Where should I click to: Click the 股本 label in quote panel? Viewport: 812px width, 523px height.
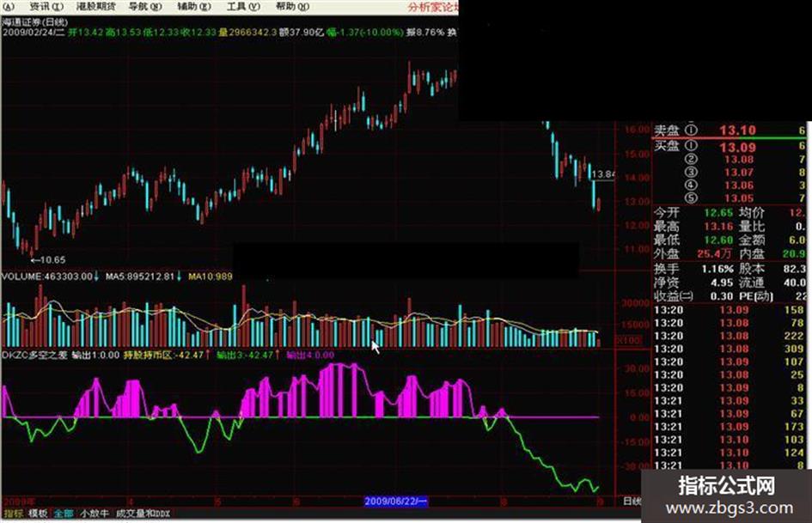pos(752,269)
